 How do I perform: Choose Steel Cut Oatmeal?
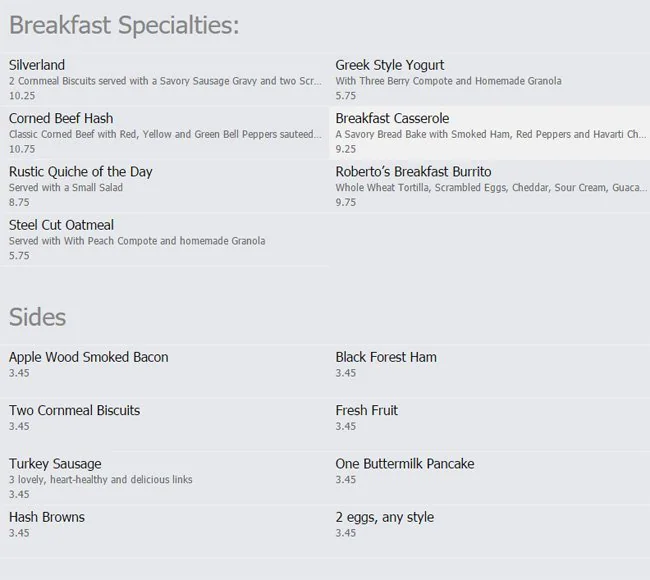pos(61,225)
